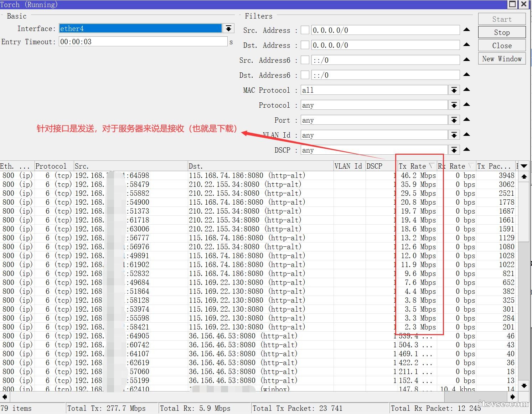Viewport: 532px width, 414px height.
Task: Click the right arrow of the horizontal scrollbar
Action: (x=512, y=397)
